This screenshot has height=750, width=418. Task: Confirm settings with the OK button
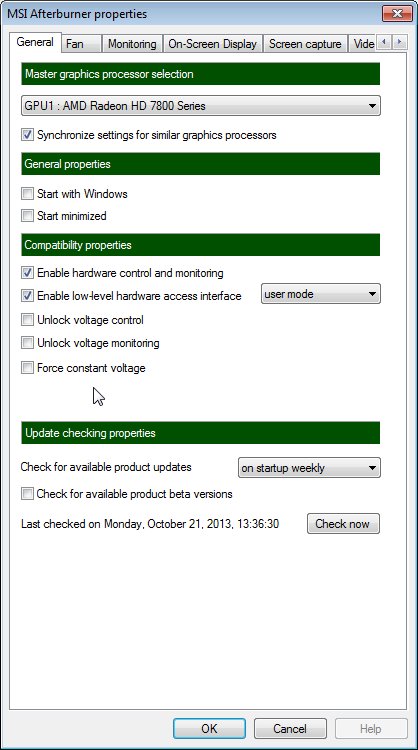[209, 728]
